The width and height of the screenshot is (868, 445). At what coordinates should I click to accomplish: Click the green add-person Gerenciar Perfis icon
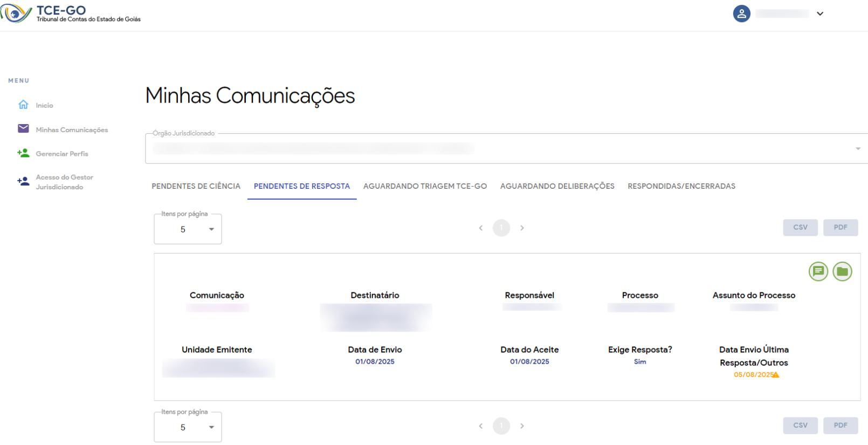[23, 153]
